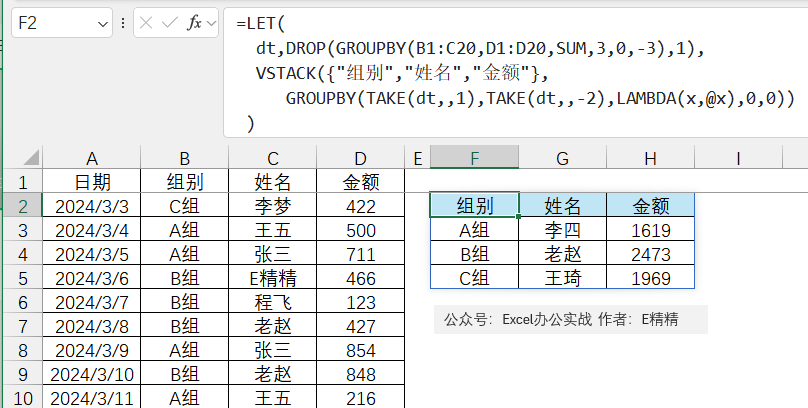Select row 2 header
The width and height of the screenshot is (808, 408).
tap(23, 206)
